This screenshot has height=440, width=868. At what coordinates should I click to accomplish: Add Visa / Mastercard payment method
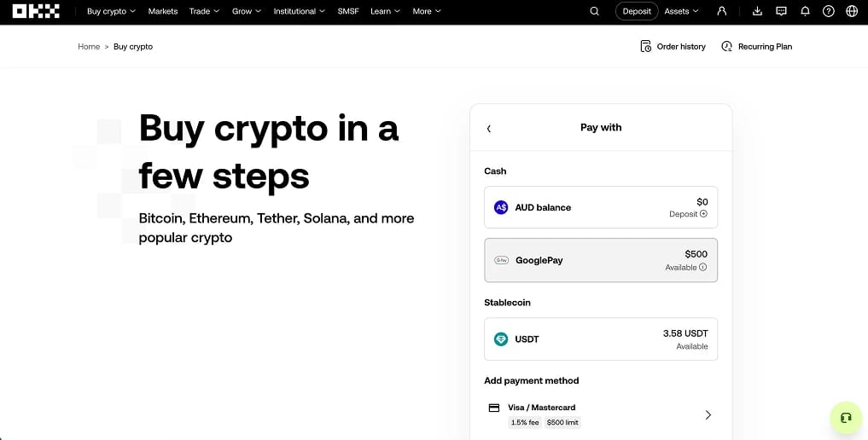pos(601,414)
